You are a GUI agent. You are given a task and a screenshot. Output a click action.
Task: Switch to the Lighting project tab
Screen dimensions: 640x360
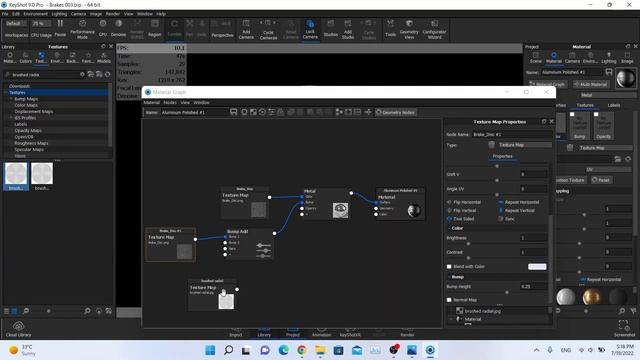tap(609, 58)
